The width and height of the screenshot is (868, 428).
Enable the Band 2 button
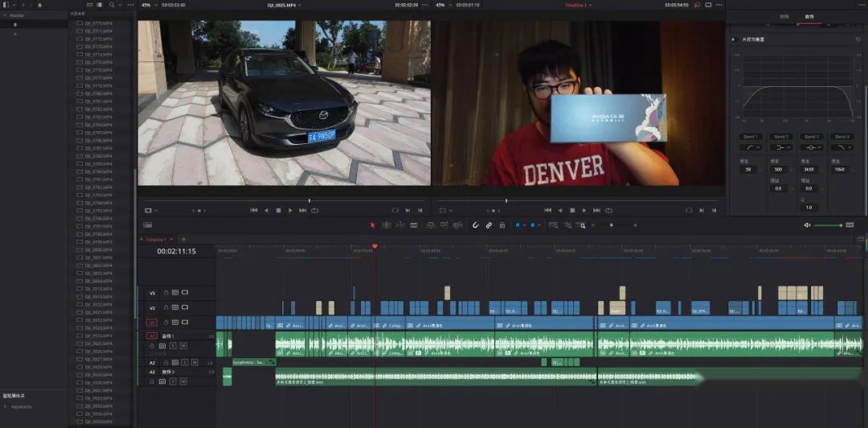pyautogui.click(x=781, y=137)
